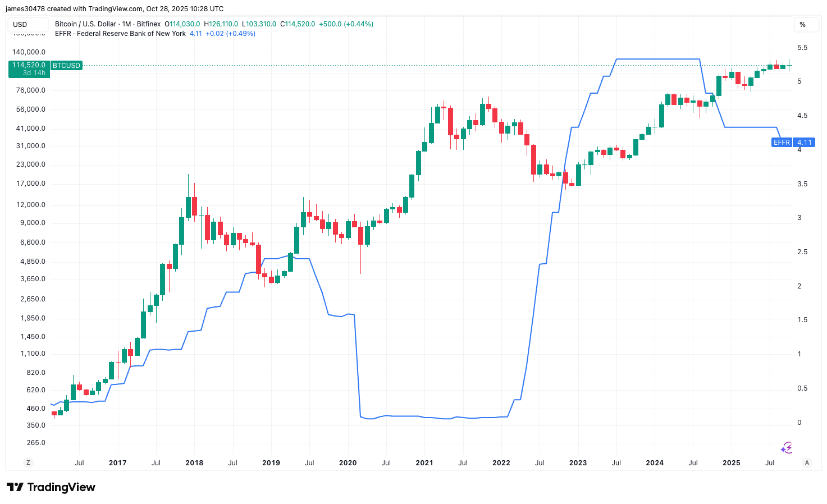Click the close value C114,520.0 in the legend

point(298,24)
